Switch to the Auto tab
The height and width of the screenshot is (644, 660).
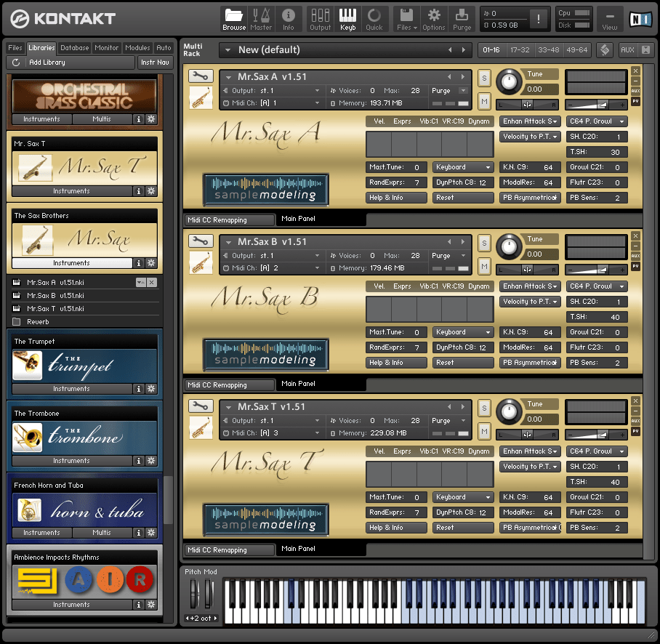164,48
